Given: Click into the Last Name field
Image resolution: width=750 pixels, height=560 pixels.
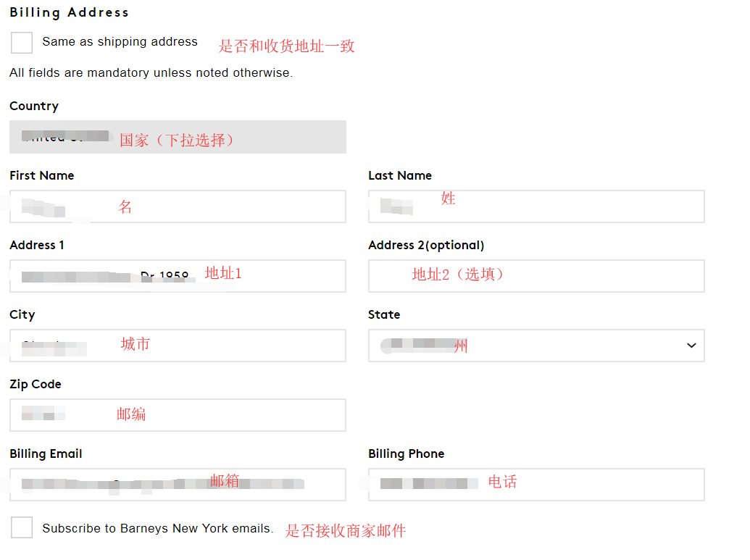Looking at the screenshot, I should tap(536, 206).
